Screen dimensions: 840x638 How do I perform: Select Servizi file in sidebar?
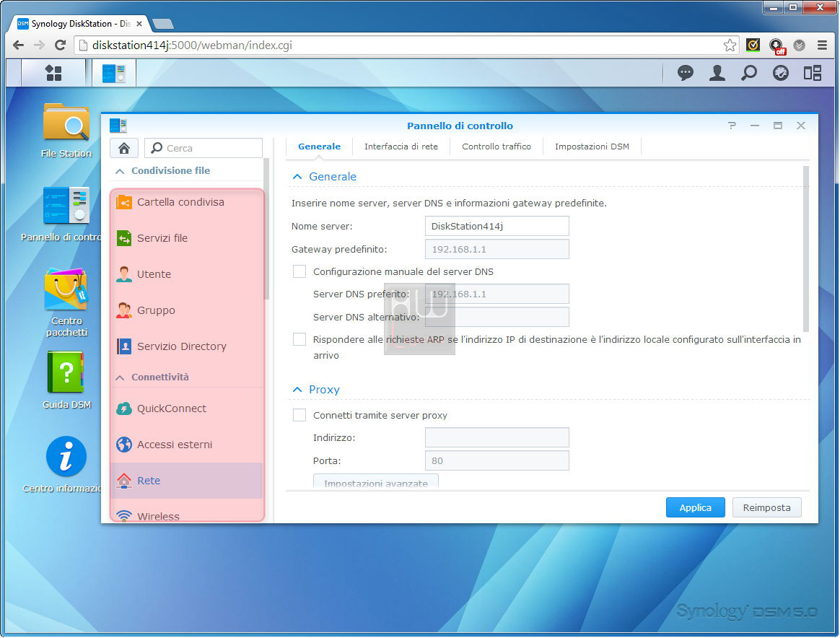point(186,238)
